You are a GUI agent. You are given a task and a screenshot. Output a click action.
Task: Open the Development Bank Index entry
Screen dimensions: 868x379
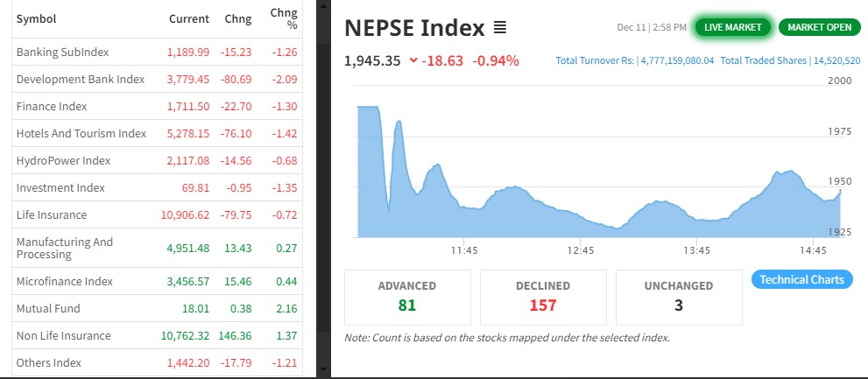80,79
